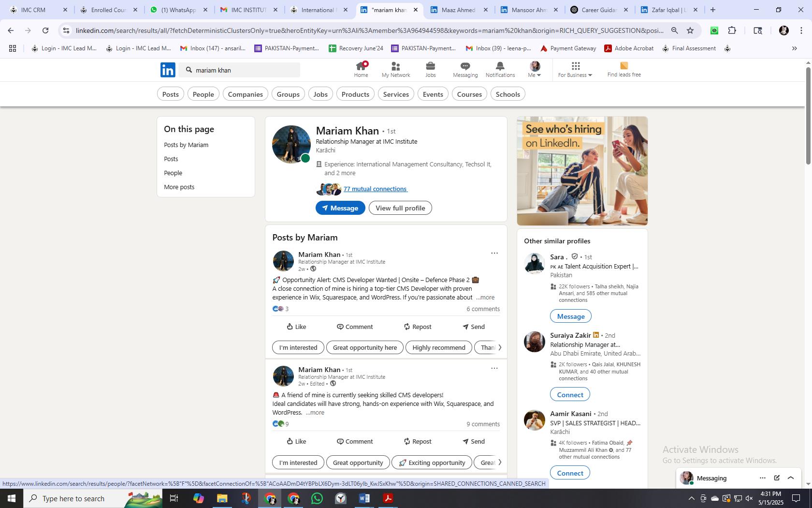Select the Companies filter pill

coord(245,94)
